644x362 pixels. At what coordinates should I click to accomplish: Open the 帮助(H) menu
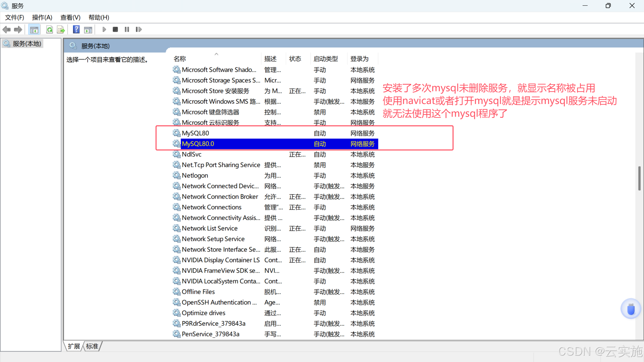tap(99, 17)
